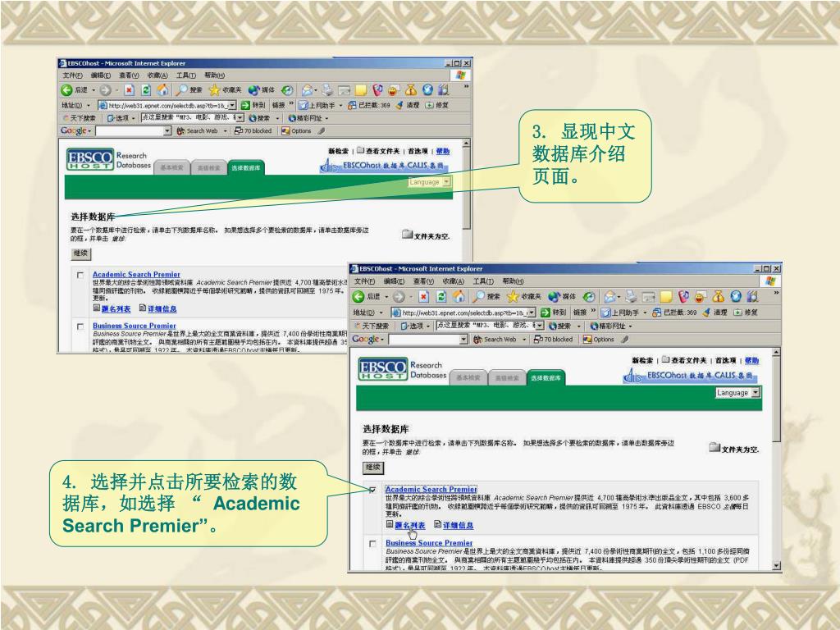
Task: Click the History icon in the front browser window
Action: pos(589,297)
